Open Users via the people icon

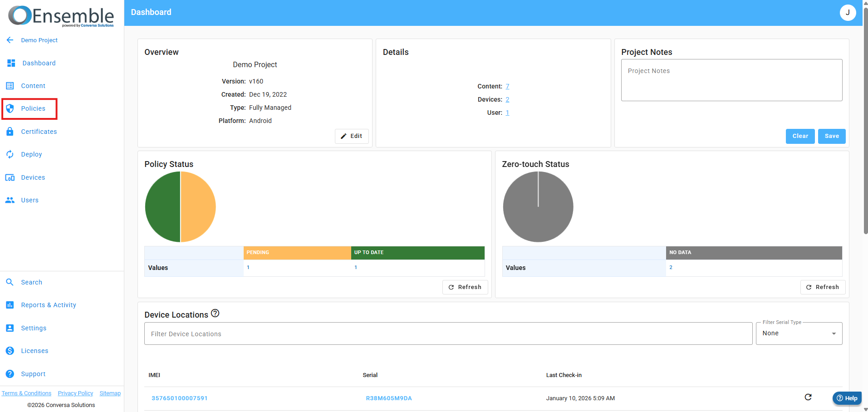[10, 200]
